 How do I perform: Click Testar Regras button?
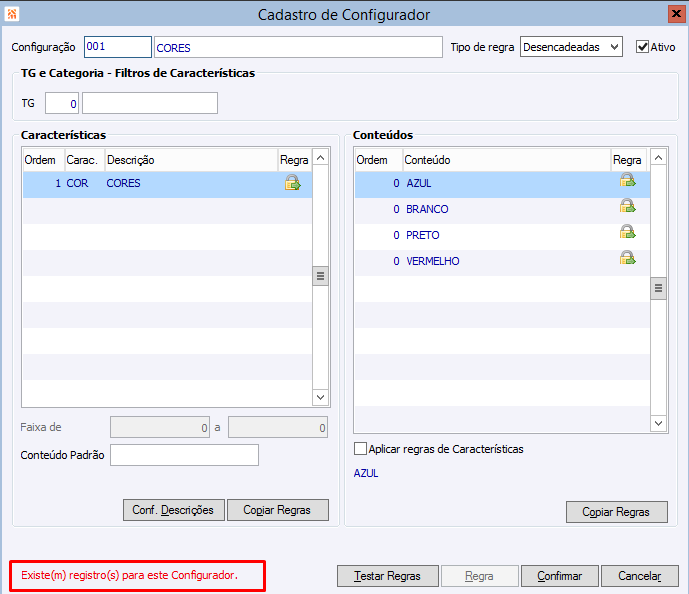(388, 576)
